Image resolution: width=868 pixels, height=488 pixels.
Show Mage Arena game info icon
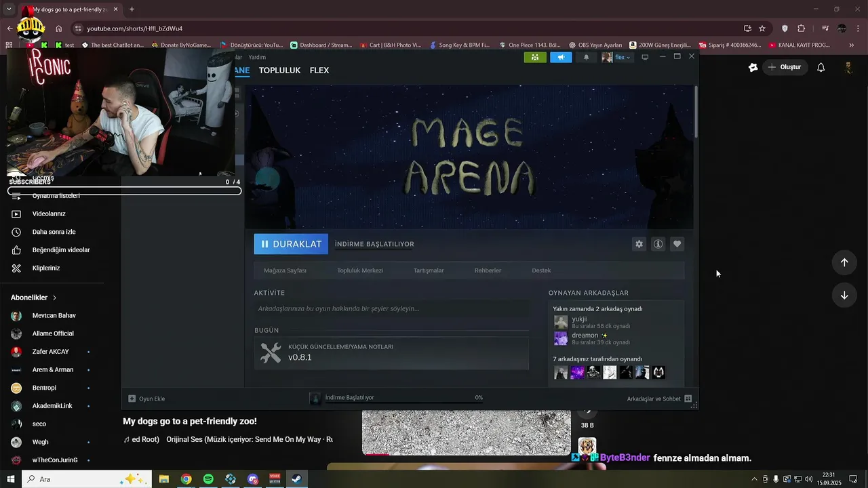[658, 244]
